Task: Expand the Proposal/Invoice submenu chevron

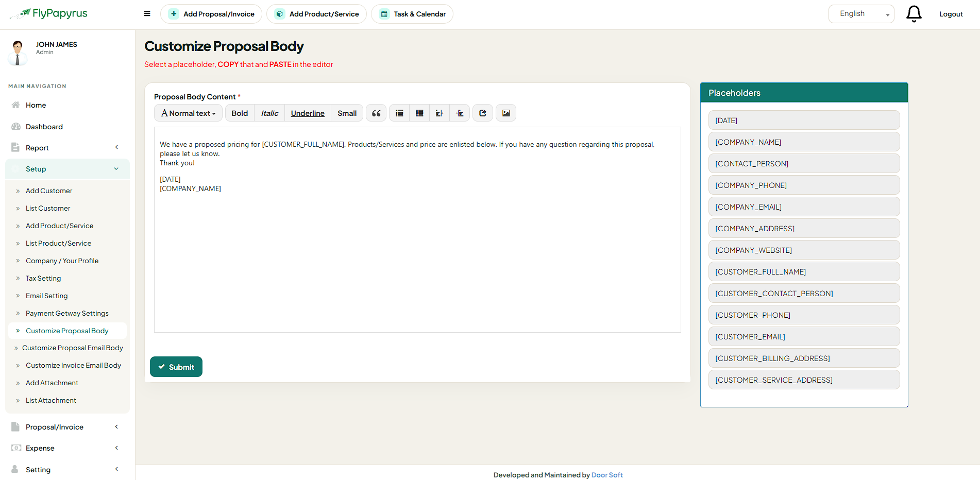Action: pos(116,427)
